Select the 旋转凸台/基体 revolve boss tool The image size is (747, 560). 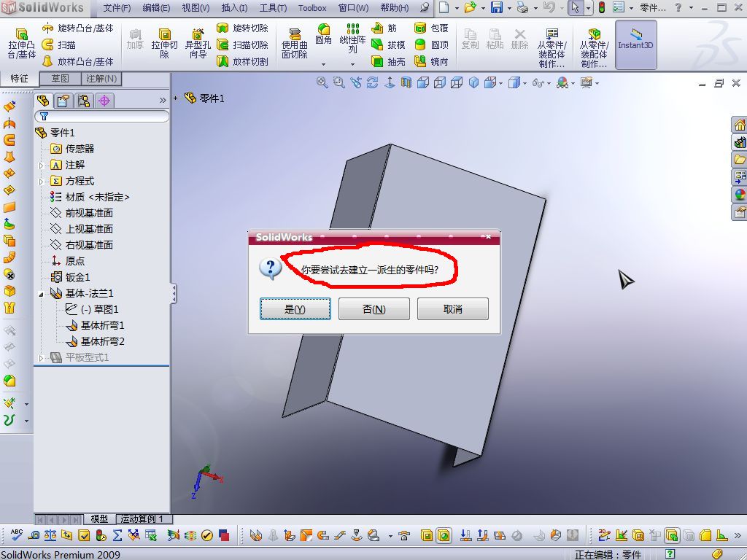pos(79,28)
